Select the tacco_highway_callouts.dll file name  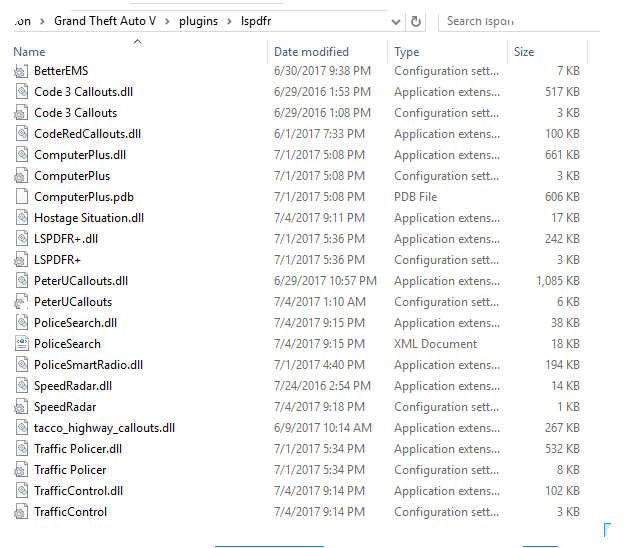(x=104, y=428)
